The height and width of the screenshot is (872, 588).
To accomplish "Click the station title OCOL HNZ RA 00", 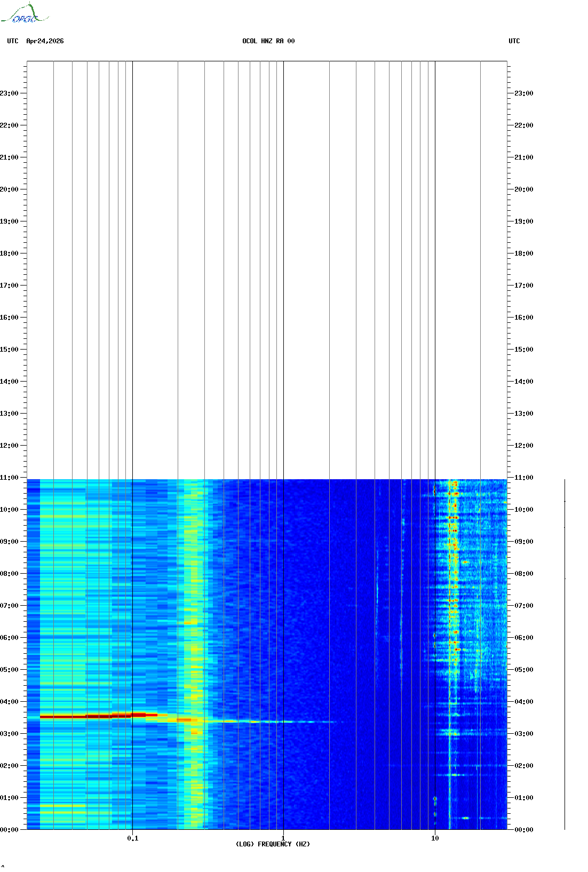I will click(x=268, y=41).
